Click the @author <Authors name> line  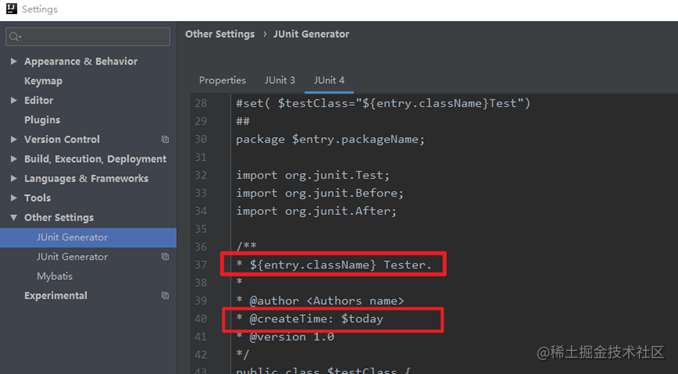point(320,300)
